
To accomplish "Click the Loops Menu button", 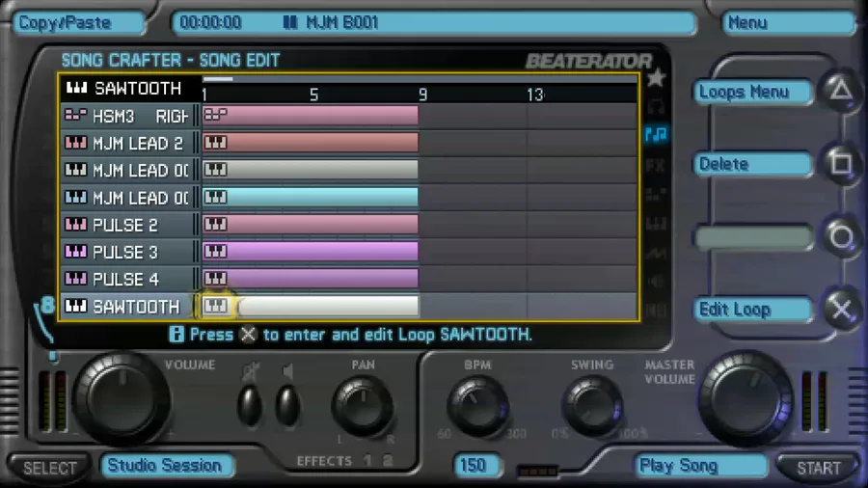I will pyautogui.click(x=753, y=92).
